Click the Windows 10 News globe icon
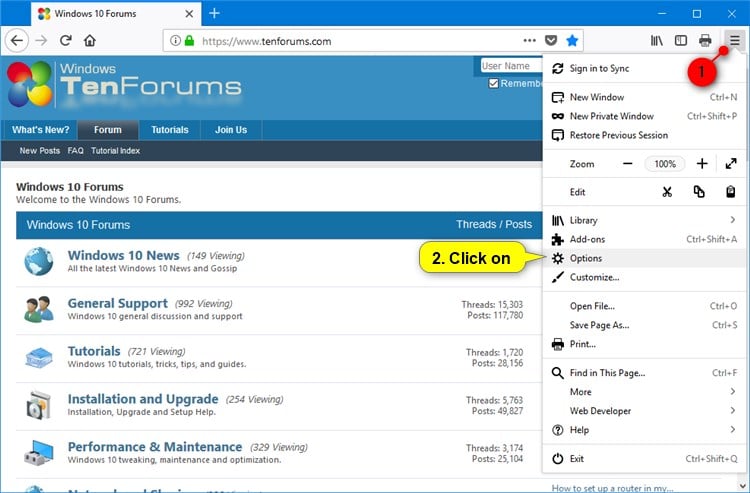This screenshot has height=493, width=750. pos(39,262)
